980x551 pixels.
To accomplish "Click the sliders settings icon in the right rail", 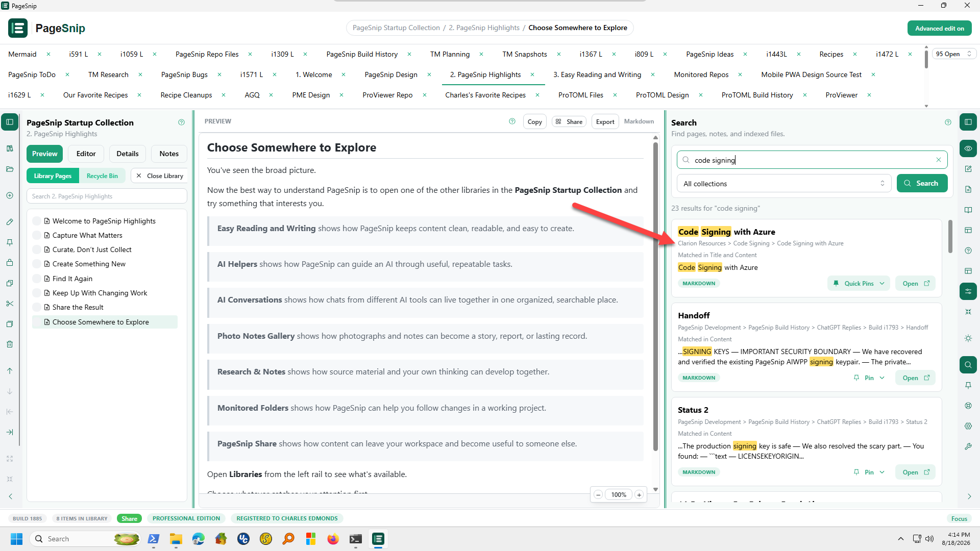I will 968,291.
